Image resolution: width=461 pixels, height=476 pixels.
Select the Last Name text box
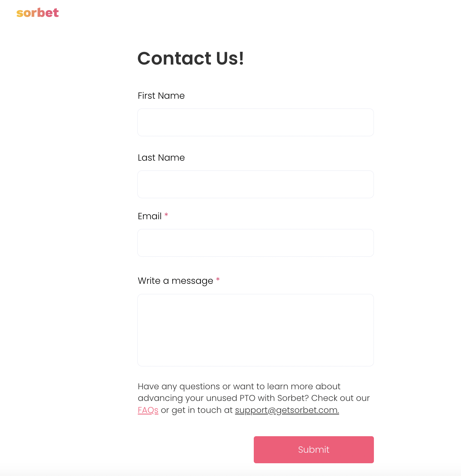click(256, 184)
